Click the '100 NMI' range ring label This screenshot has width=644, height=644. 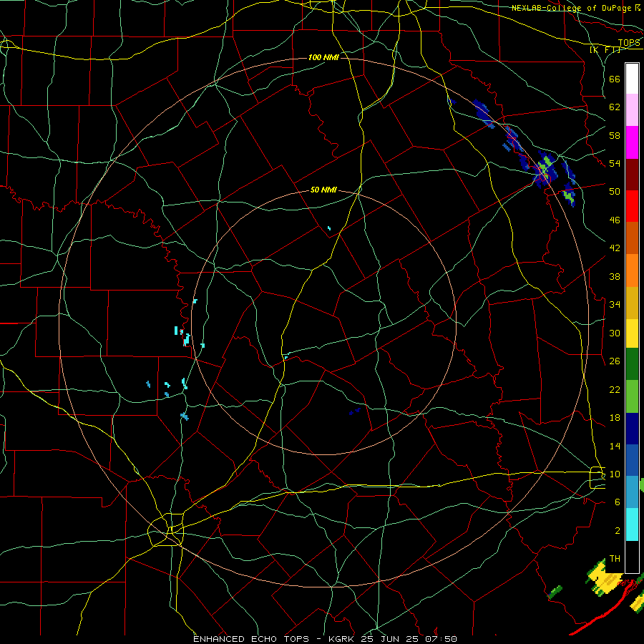[323, 57]
